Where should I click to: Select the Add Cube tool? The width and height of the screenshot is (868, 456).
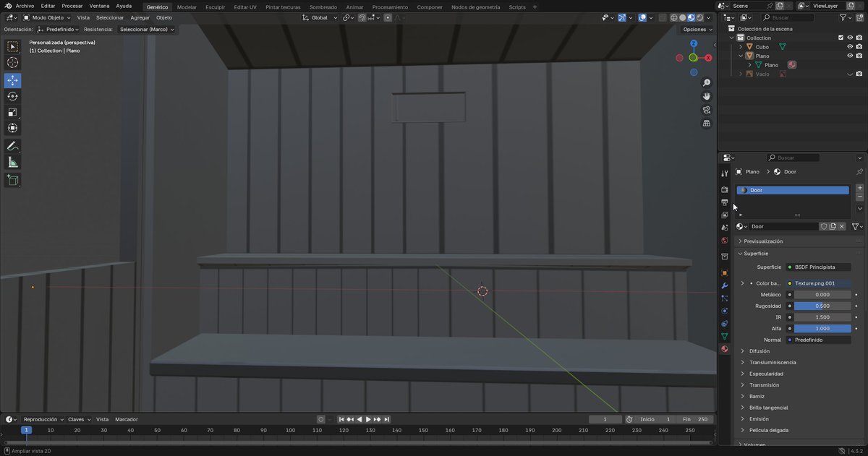click(x=12, y=180)
